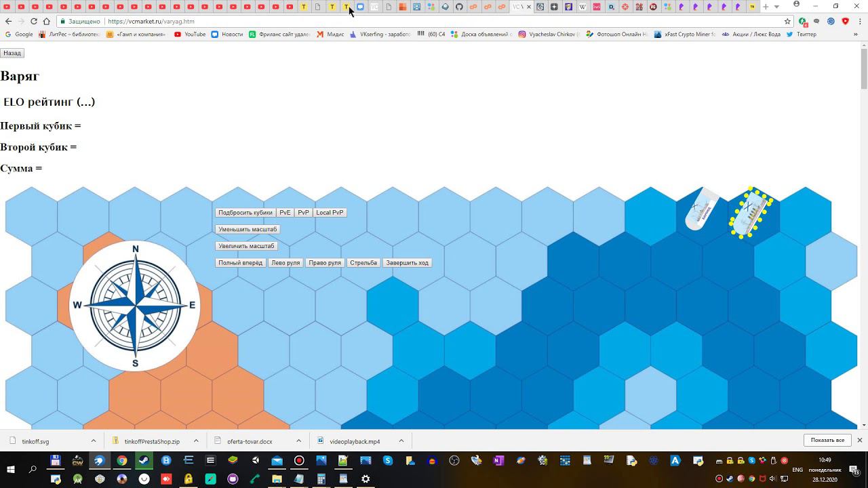Image resolution: width=868 pixels, height=488 pixels.
Task: Go to browser home page
Action: coord(47,21)
